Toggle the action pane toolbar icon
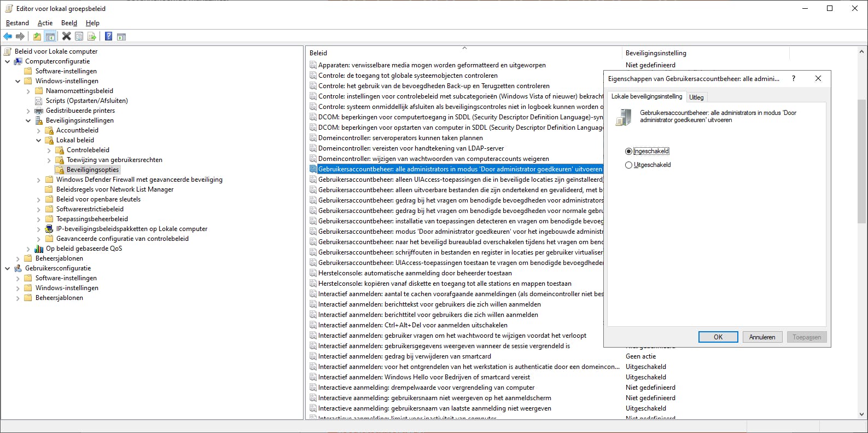This screenshot has height=433, width=868. tap(121, 37)
